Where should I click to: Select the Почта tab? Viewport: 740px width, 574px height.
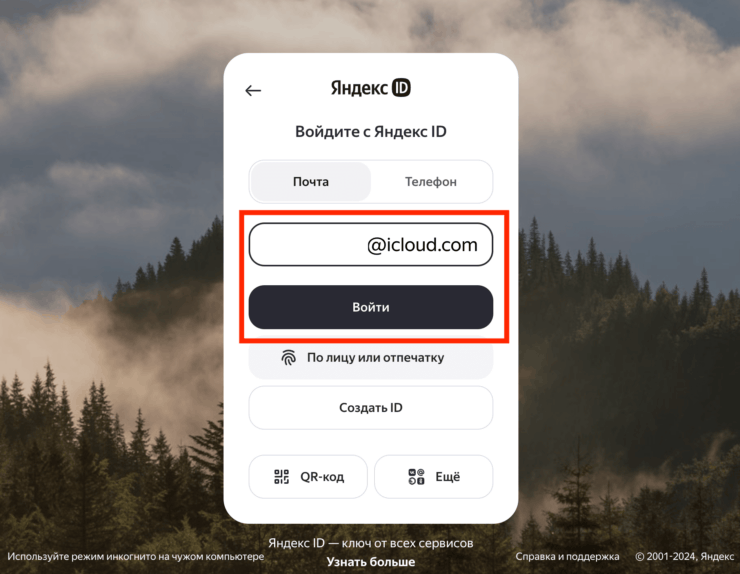(x=311, y=182)
